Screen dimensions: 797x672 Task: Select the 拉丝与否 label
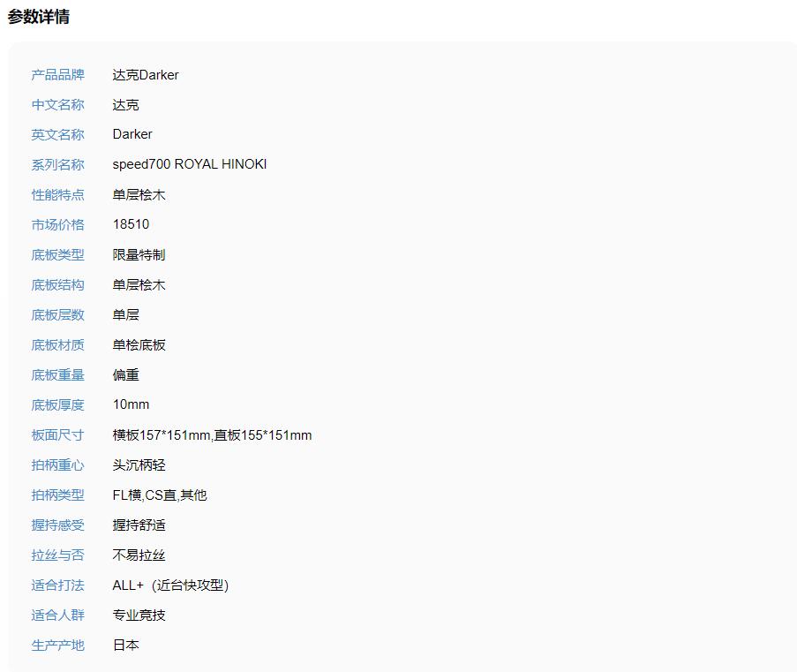point(58,555)
